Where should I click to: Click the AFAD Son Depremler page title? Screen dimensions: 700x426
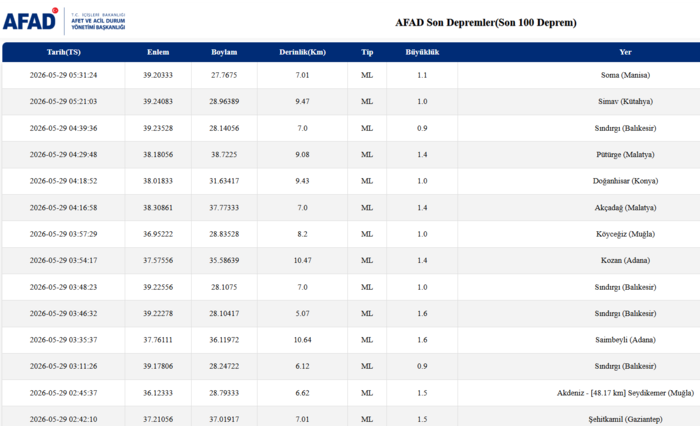pyautogui.click(x=486, y=23)
